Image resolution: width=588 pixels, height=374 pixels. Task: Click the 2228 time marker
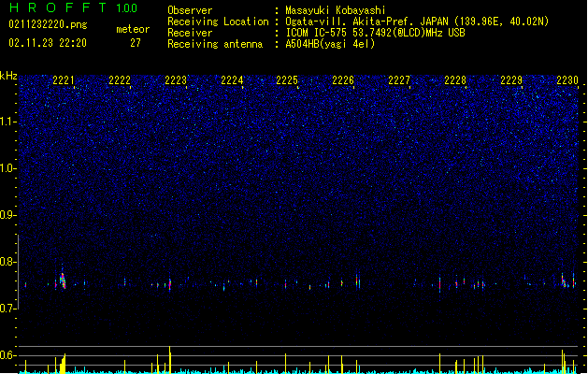pos(455,80)
